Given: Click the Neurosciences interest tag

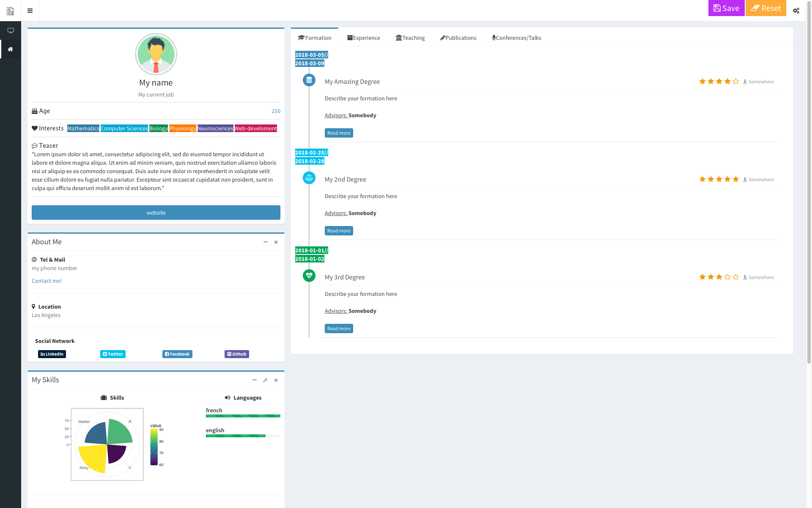Looking at the screenshot, I should [x=215, y=128].
